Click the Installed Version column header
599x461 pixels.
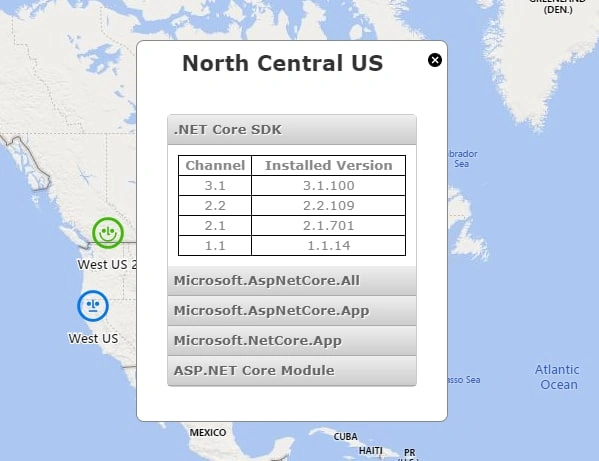[329, 165]
